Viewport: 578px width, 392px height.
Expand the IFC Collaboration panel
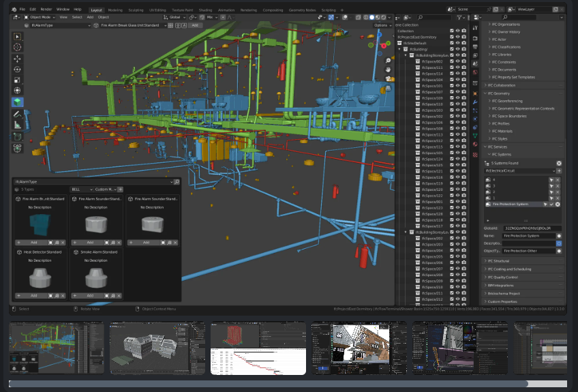502,85
